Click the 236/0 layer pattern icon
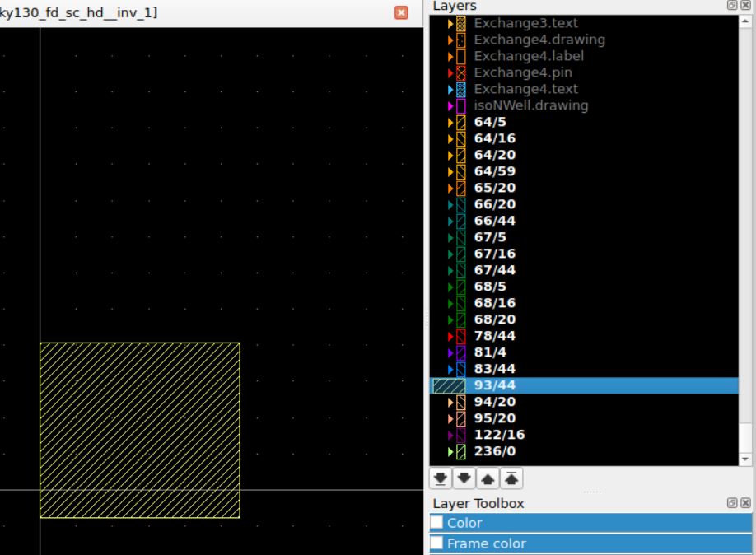Viewport: 756px width, 555px height. [x=461, y=451]
